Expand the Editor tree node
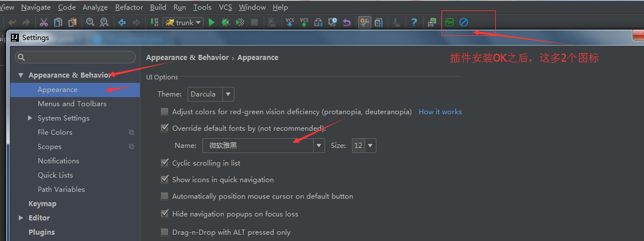Screen dimensions: 644x241 pos(21,218)
